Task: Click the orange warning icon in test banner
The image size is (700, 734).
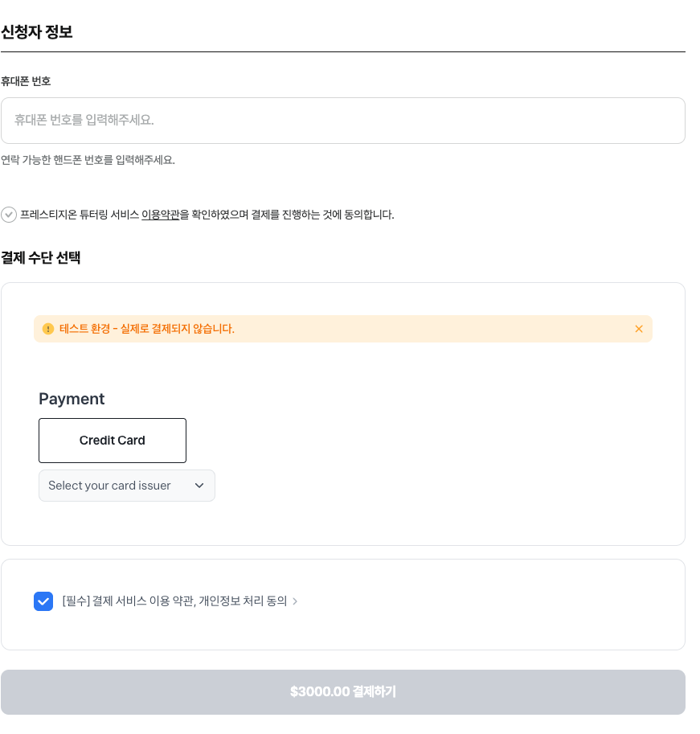Action: (47, 329)
